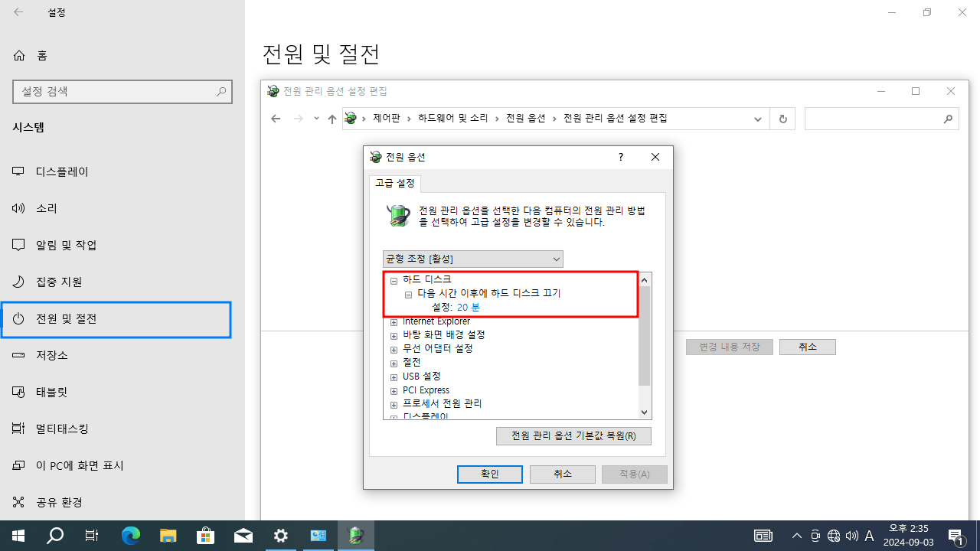Open Task View
Screen dimensions: 980x551
click(x=92, y=536)
